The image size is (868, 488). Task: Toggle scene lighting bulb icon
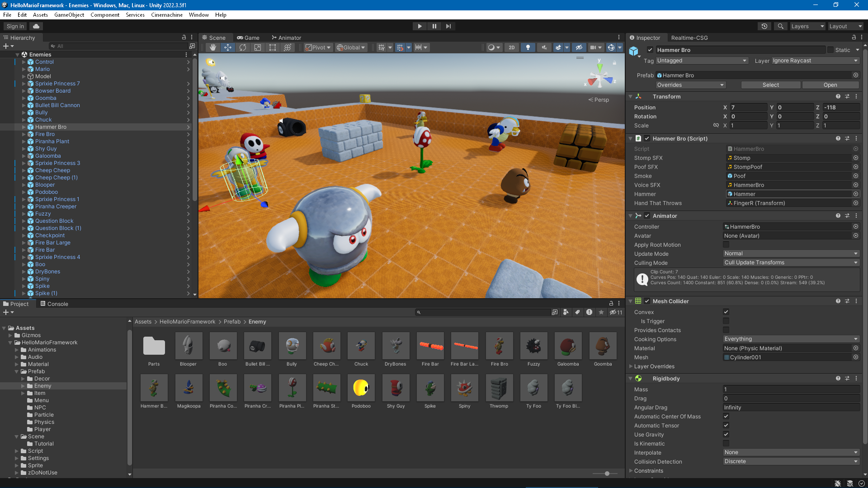528,47
